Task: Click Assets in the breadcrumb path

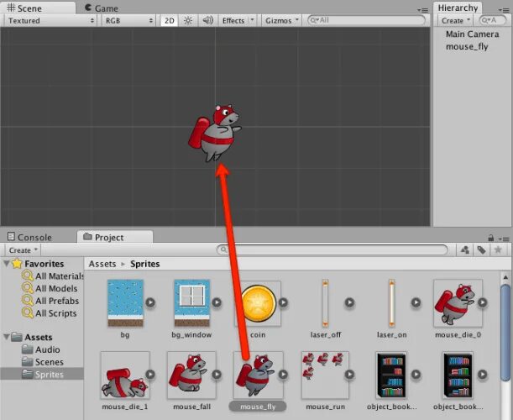Action: [102, 264]
